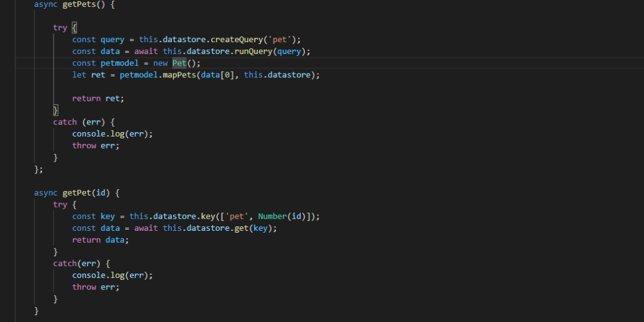Click the petmodel variable in const declaration
Screen dimensions: 644x322
pyautogui.click(x=119, y=63)
